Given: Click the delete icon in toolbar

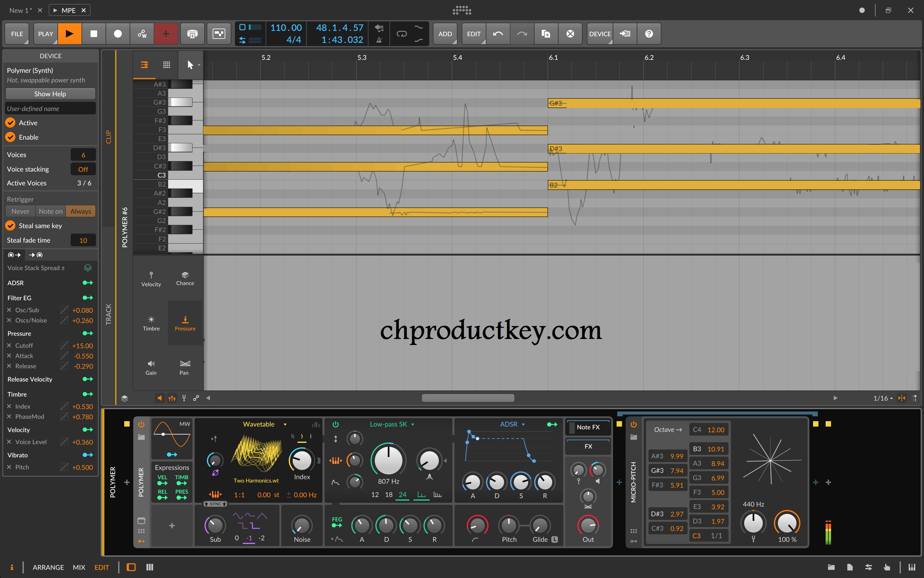Looking at the screenshot, I should [570, 34].
